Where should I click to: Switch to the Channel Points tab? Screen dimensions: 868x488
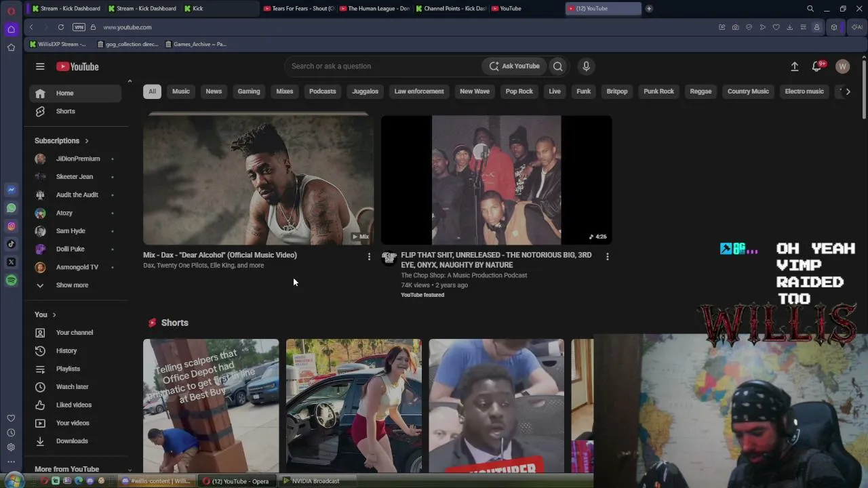coord(451,9)
